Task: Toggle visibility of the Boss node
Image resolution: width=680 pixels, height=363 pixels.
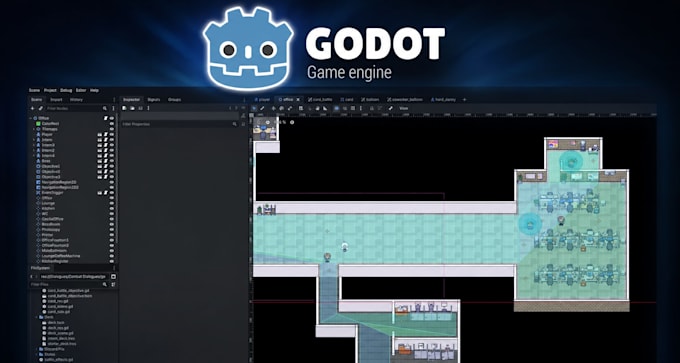Action: tap(112, 161)
